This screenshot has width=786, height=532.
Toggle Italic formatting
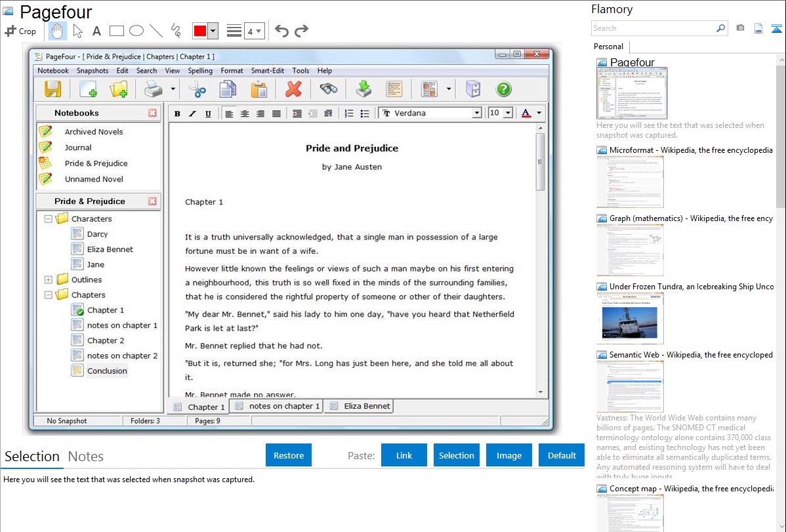[192, 114]
